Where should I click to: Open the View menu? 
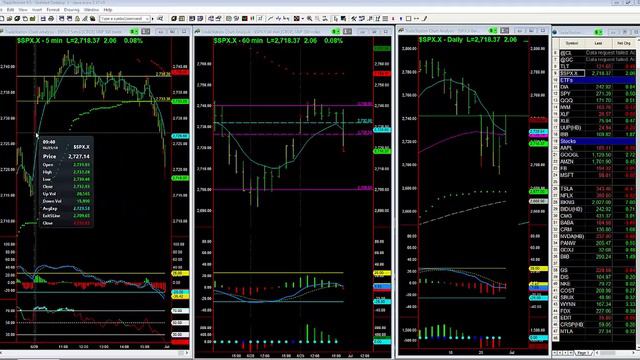click(23, 9)
